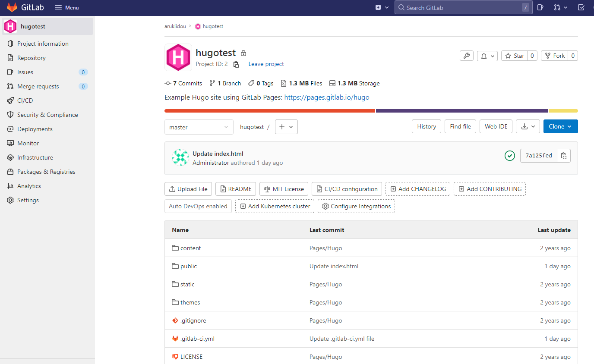Expand the Clone dropdown
The width and height of the screenshot is (594, 364).
coord(561,126)
